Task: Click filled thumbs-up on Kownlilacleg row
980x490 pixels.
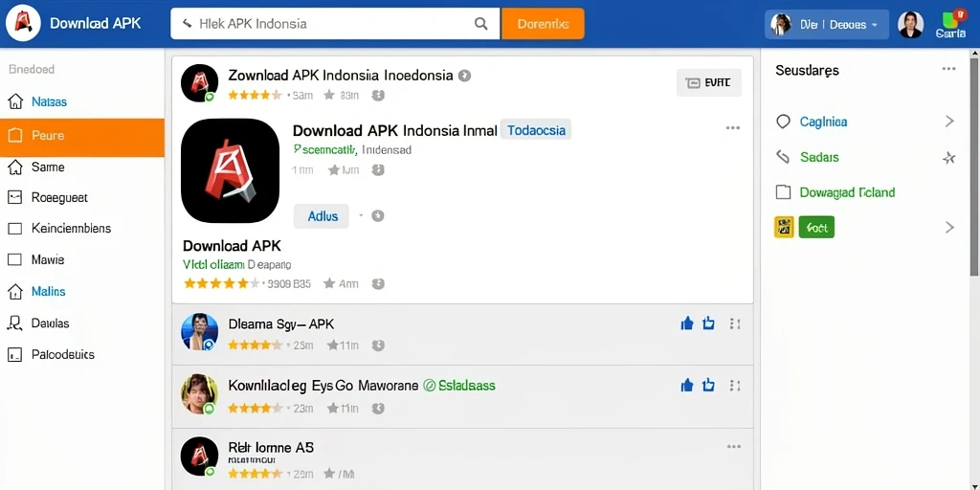Action: pos(687,385)
